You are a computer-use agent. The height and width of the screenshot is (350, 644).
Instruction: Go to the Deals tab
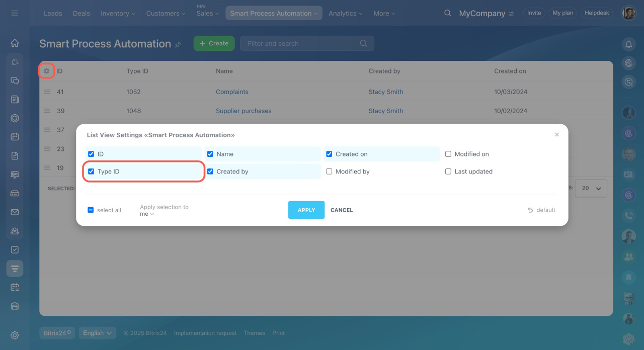tap(81, 13)
